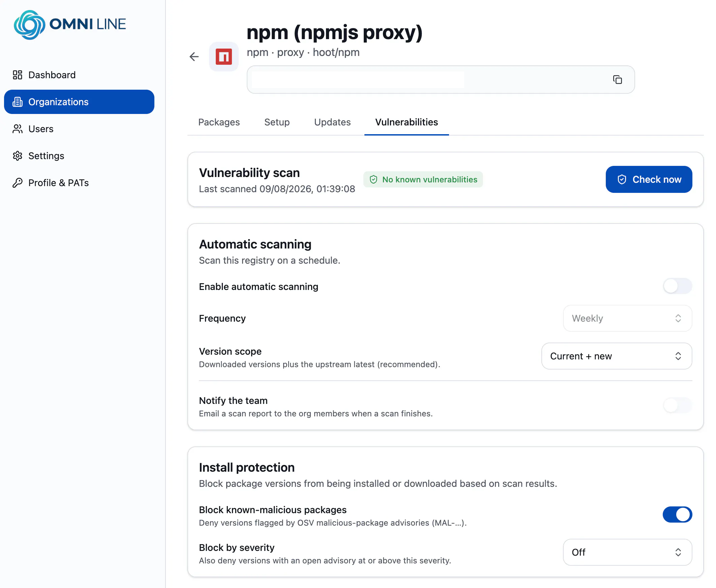
Task: Click the Notify the team label
Action: click(x=233, y=401)
